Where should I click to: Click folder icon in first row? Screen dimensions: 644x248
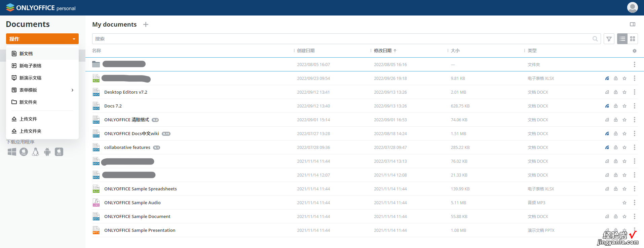click(96, 64)
